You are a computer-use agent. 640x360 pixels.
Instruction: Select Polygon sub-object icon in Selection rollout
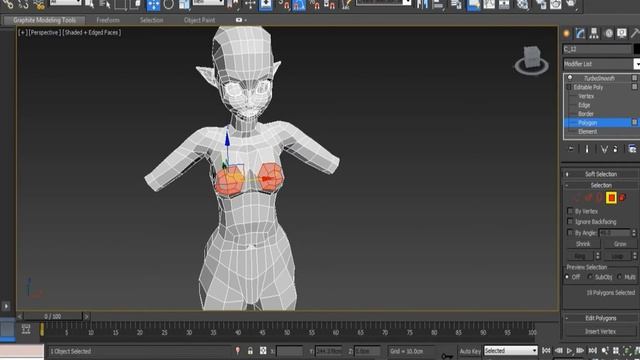click(x=611, y=198)
